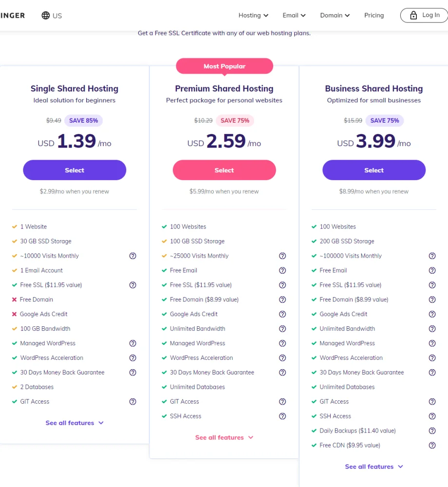The height and width of the screenshot is (487, 448).
Task: Click help icon beside SSH Access in Business plan
Action: click(x=432, y=416)
